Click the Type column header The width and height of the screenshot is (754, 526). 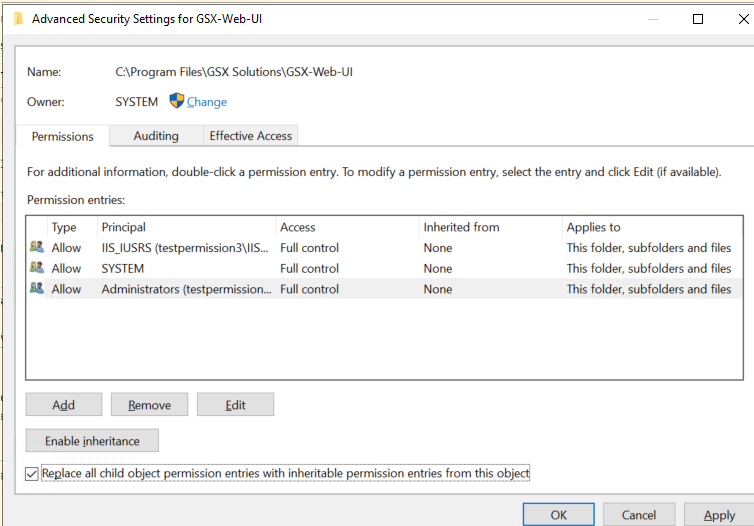click(x=72, y=227)
